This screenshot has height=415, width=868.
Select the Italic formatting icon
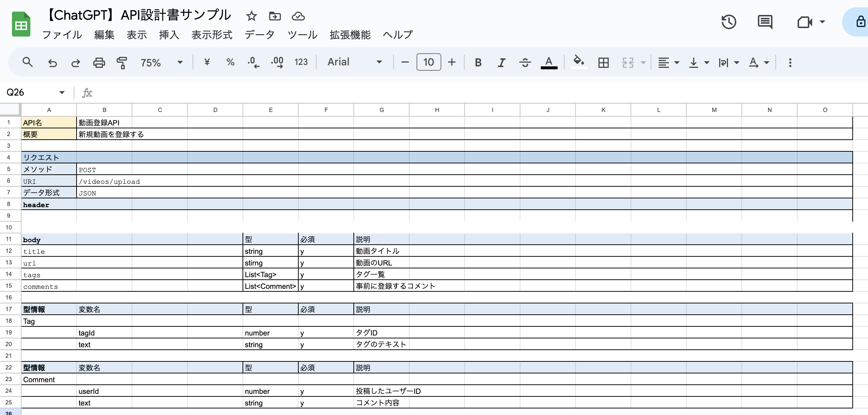501,62
